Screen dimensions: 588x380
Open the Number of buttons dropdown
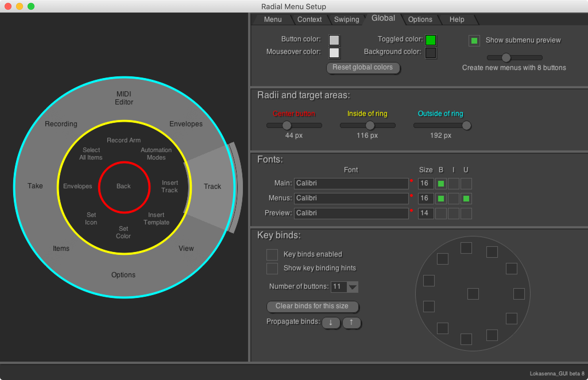click(x=353, y=287)
